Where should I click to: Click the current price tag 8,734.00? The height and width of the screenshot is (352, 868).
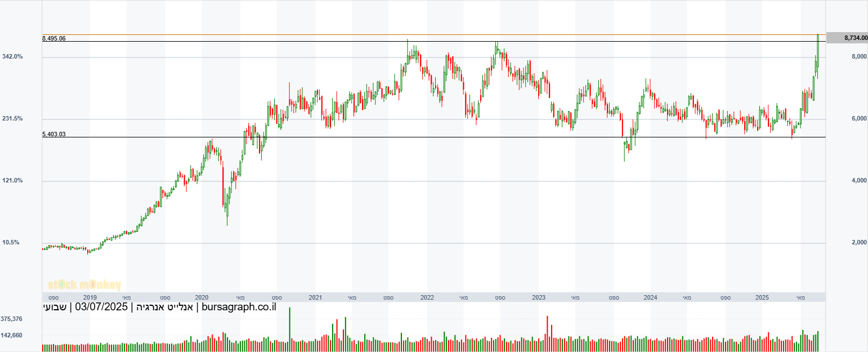click(847, 38)
